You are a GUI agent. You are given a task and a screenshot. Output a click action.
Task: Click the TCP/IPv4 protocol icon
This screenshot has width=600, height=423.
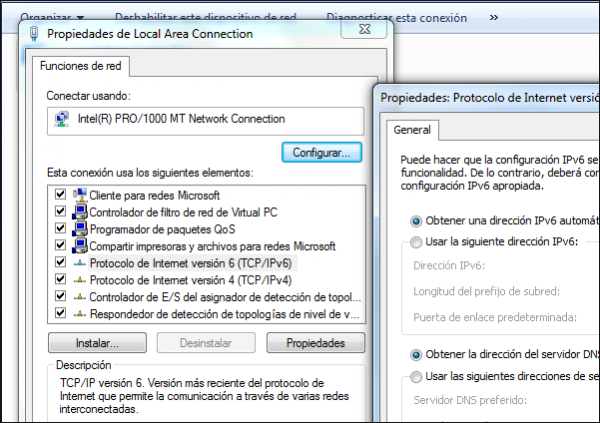80,280
